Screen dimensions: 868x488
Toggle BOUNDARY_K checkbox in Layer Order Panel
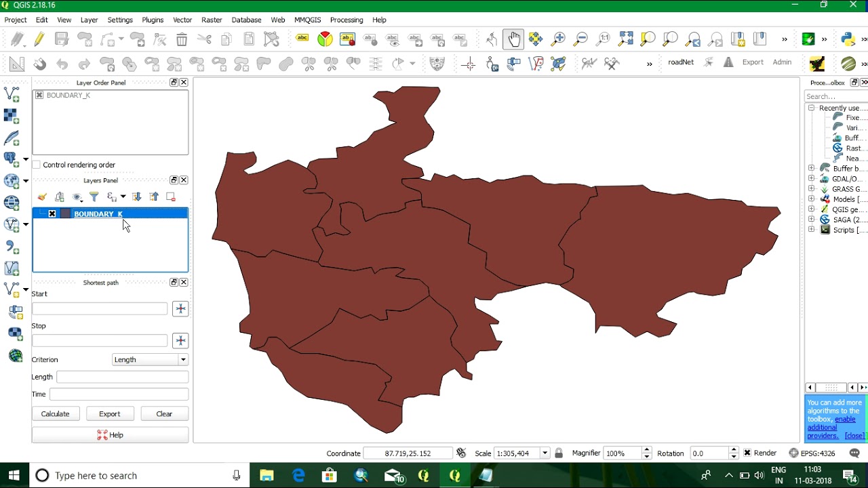[x=39, y=96]
